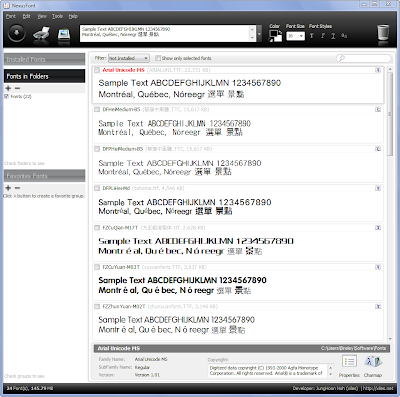The width and height of the screenshot is (400, 397).
Task: Click the minus icon under Fonts in Folders
Action: pos(17,88)
